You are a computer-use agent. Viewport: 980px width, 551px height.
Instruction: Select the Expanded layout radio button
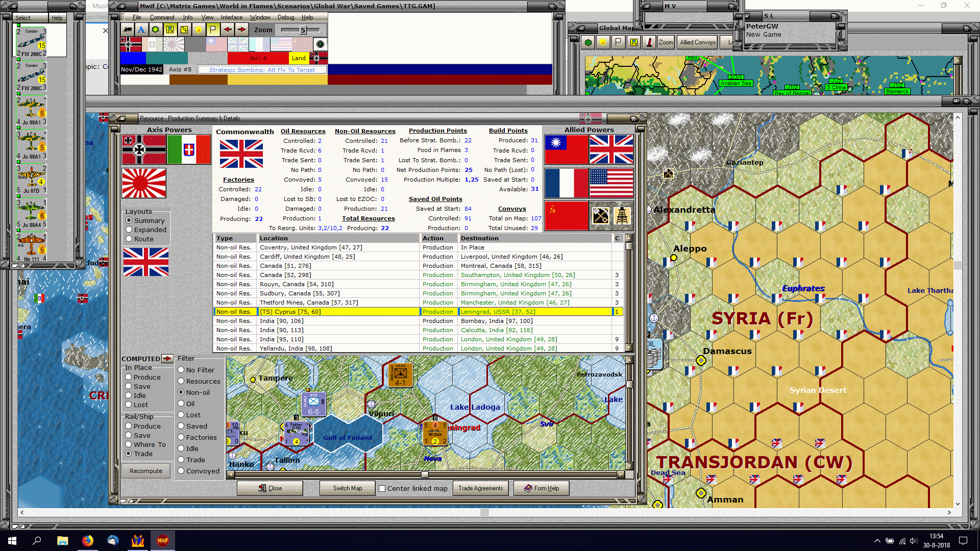(130, 230)
